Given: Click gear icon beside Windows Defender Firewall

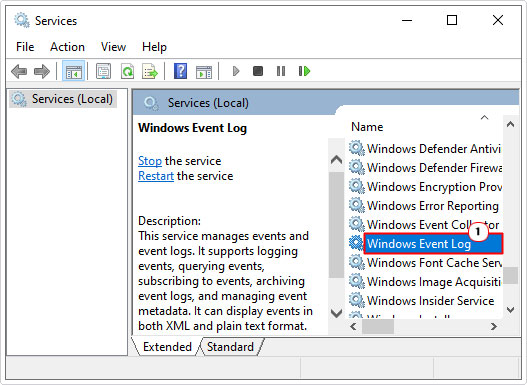Looking at the screenshot, I should (x=357, y=167).
